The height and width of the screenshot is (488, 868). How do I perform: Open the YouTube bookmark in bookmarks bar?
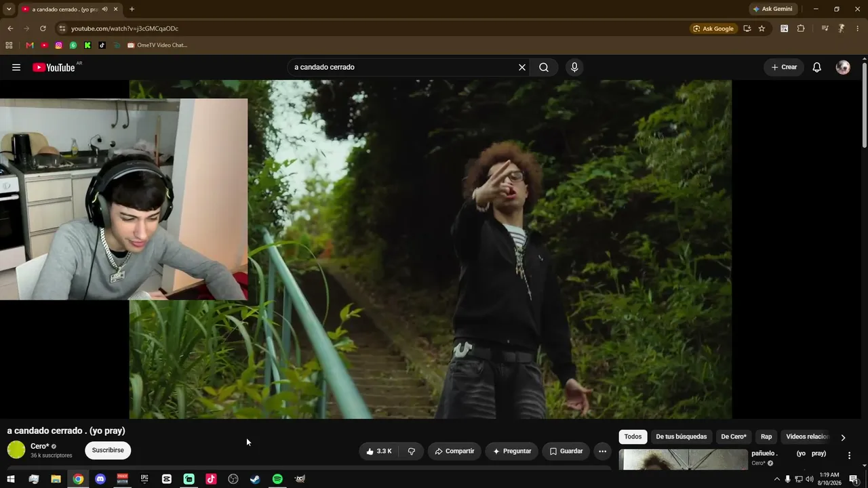[x=44, y=45]
